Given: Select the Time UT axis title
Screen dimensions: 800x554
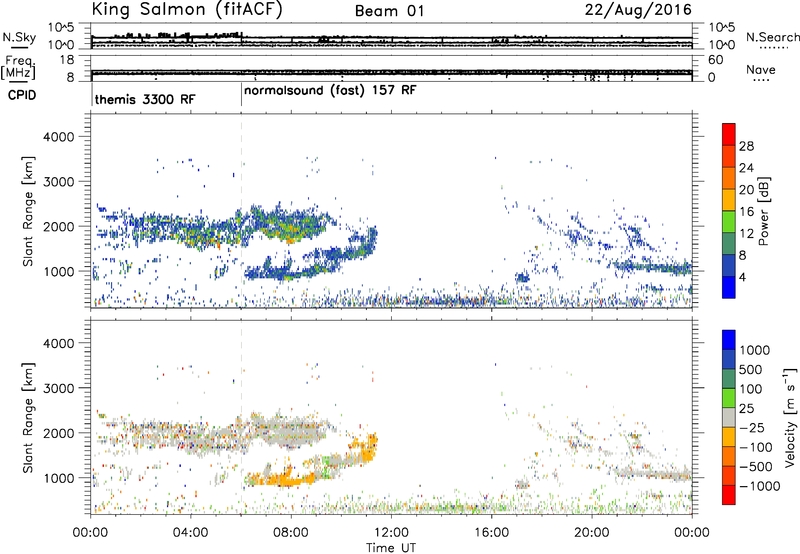Looking at the screenshot, I should click(x=391, y=547).
